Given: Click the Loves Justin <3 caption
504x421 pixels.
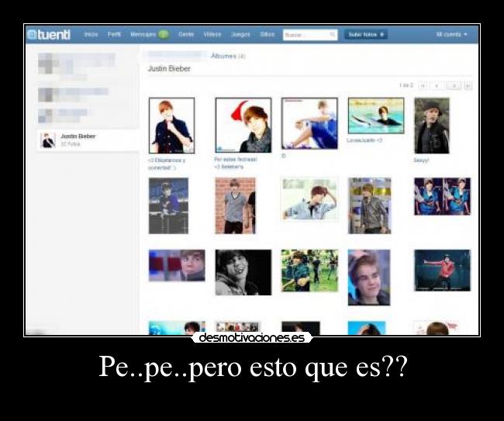Looking at the screenshot, I should pos(364,140).
